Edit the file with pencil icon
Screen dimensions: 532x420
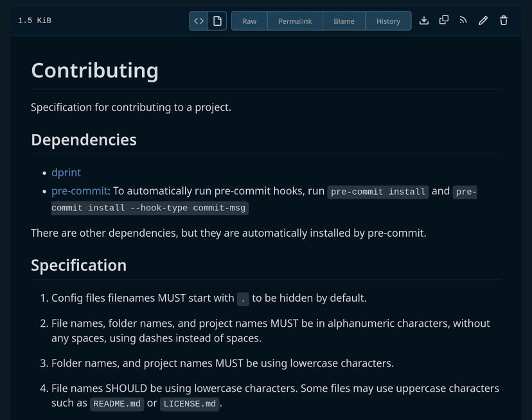[483, 21]
